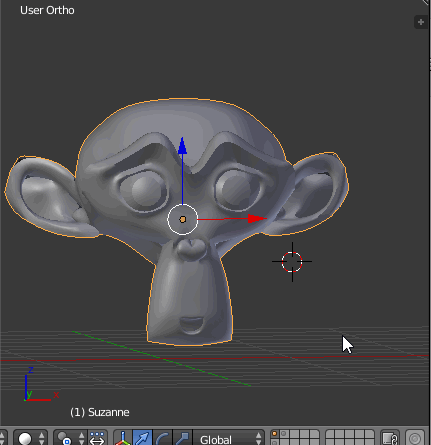This screenshot has width=431, height=445.
Task: Click the blue Z axis manipulator arrow
Action: coord(182,146)
